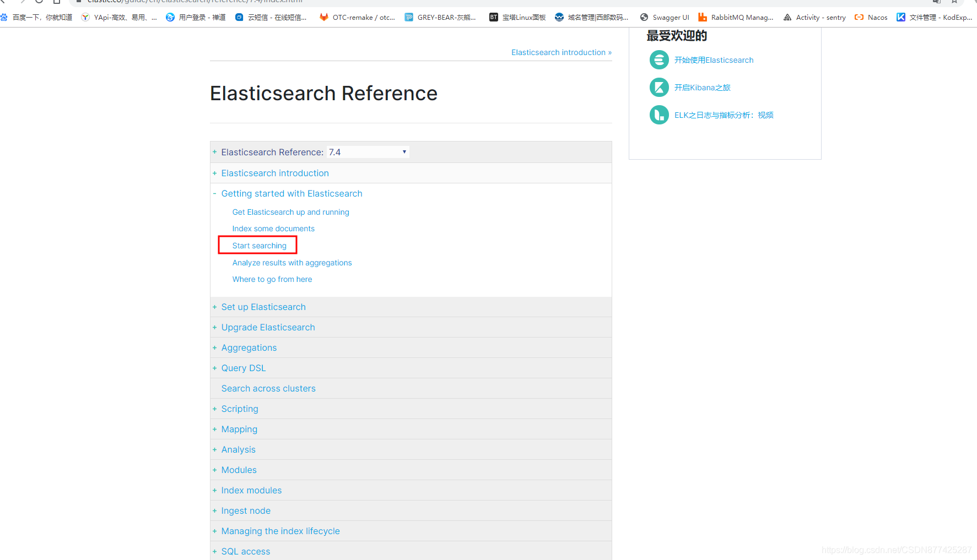The width and height of the screenshot is (977, 560).
Task: Expand the Index modules plus toggle
Action: (214, 490)
